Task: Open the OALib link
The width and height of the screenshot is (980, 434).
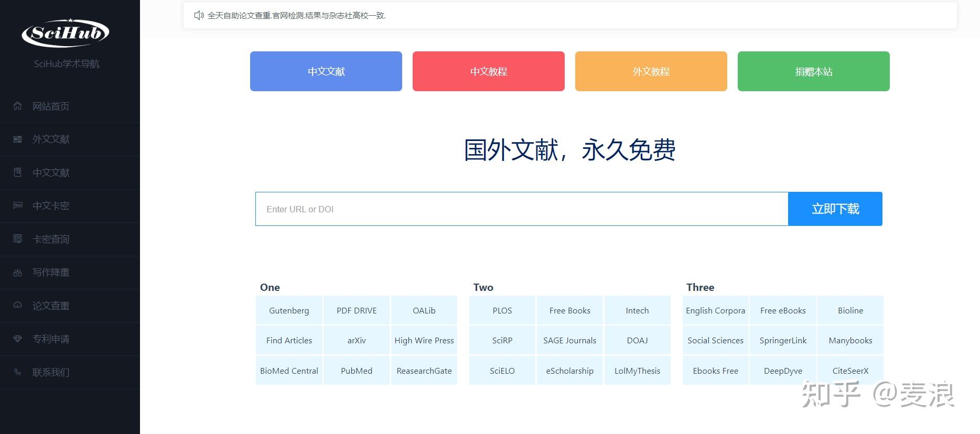Action: (x=424, y=310)
